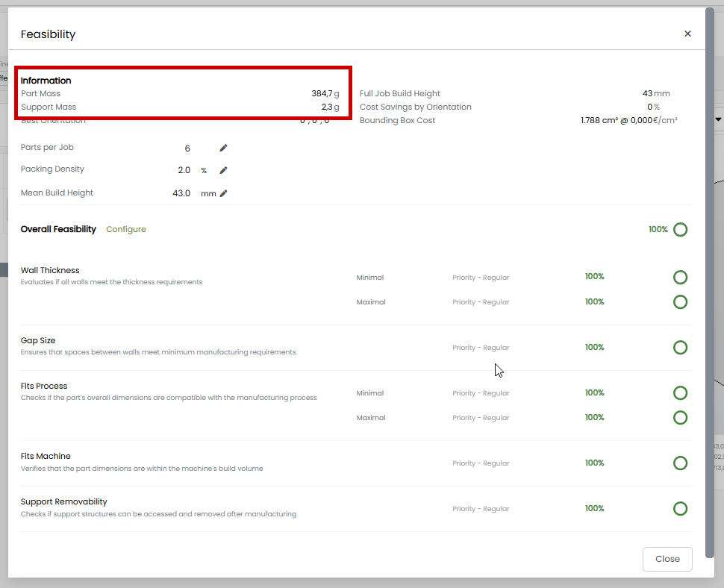Click the Overall Feasibility 100% status circle
Image resolution: width=724 pixels, height=588 pixels.
(x=680, y=230)
